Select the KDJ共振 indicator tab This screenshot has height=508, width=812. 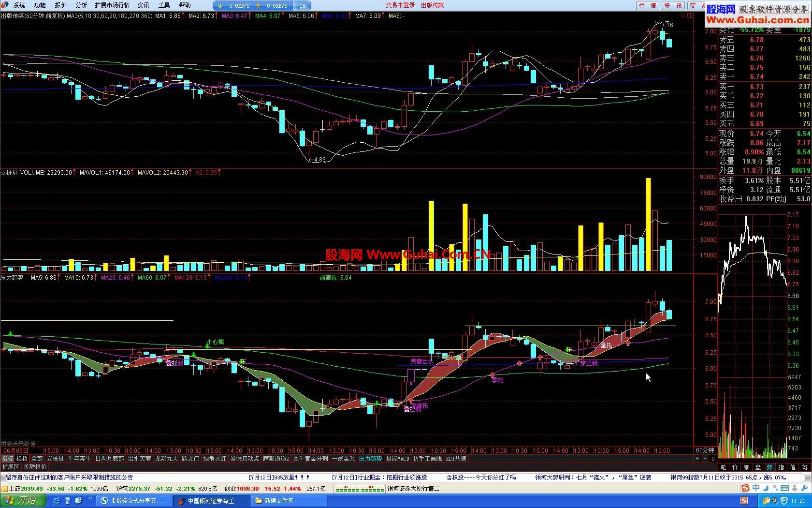[x=456, y=458]
